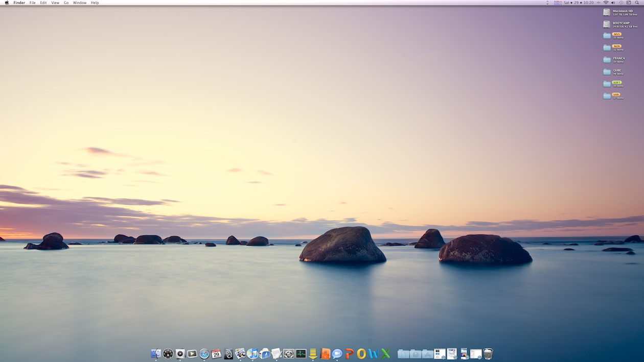Open the Time Machine status menu
Image resolution: width=644 pixels, height=362 pixels.
622,3
